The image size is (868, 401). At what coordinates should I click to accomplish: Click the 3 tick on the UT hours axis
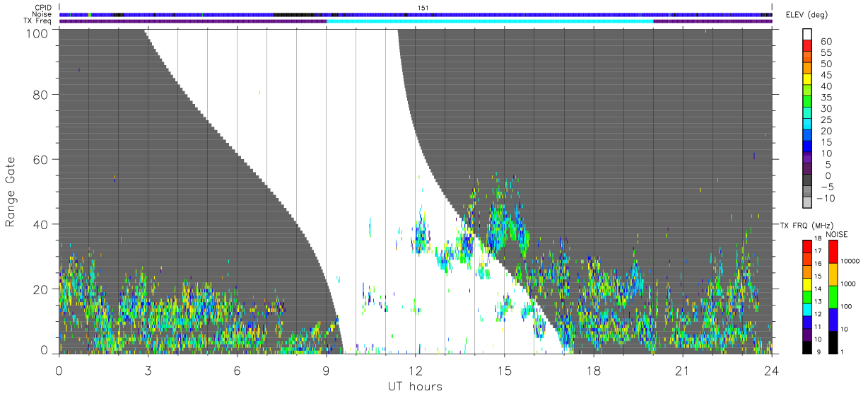tap(148, 370)
